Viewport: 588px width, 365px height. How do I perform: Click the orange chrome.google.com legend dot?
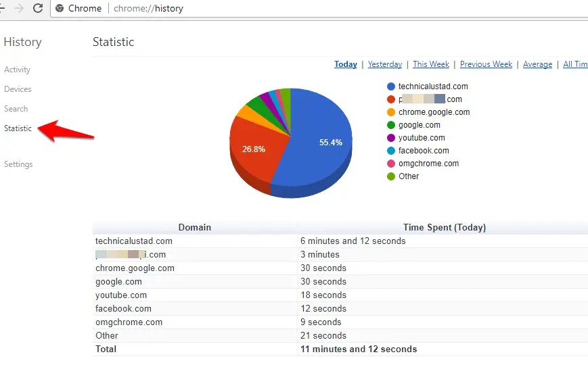(x=390, y=112)
